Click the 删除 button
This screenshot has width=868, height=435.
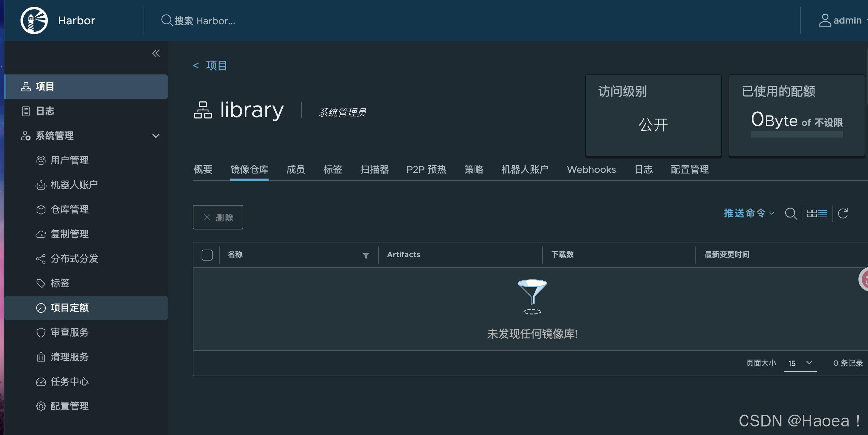pyautogui.click(x=218, y=217)
